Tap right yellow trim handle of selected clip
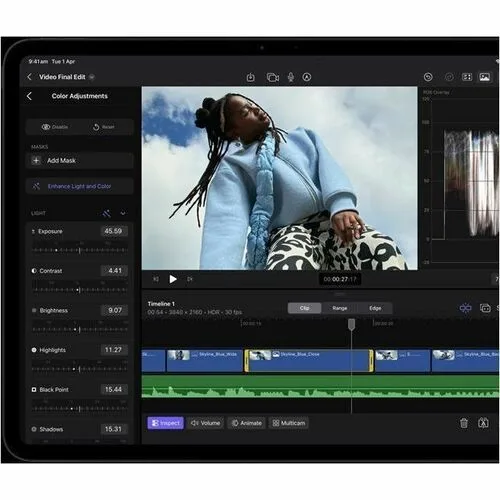Screen dimensions: 500x500 [371, 360]
